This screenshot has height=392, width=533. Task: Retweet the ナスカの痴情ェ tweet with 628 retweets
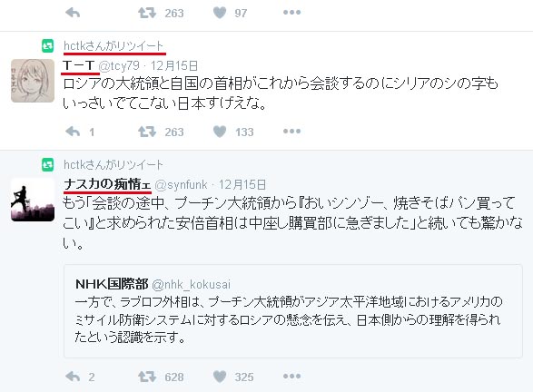pyautogui.click(x=147, y=377)
